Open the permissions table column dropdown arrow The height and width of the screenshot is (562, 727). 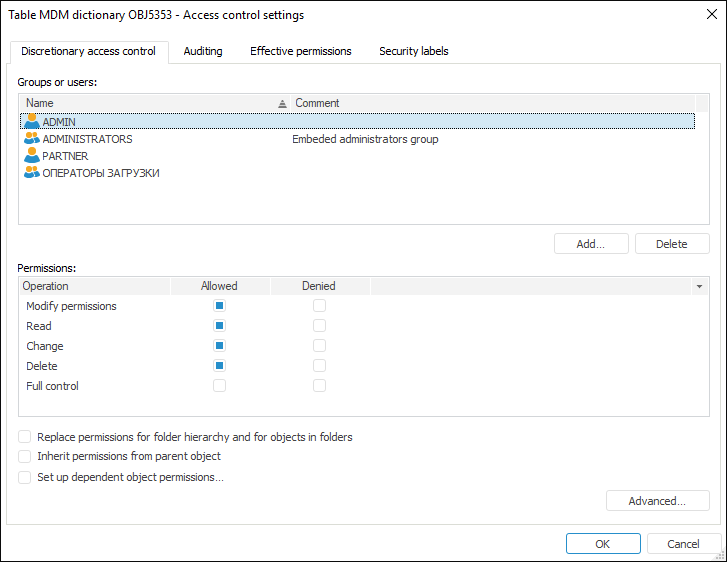(699, 286)
